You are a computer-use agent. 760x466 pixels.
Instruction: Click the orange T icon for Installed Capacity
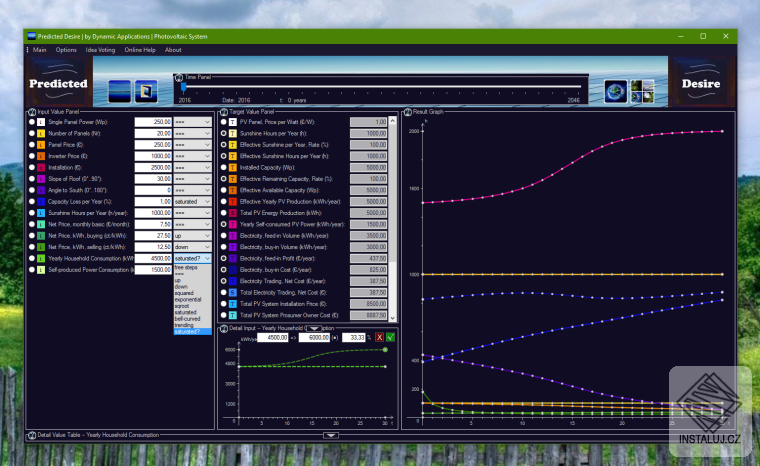click(233, 167)
